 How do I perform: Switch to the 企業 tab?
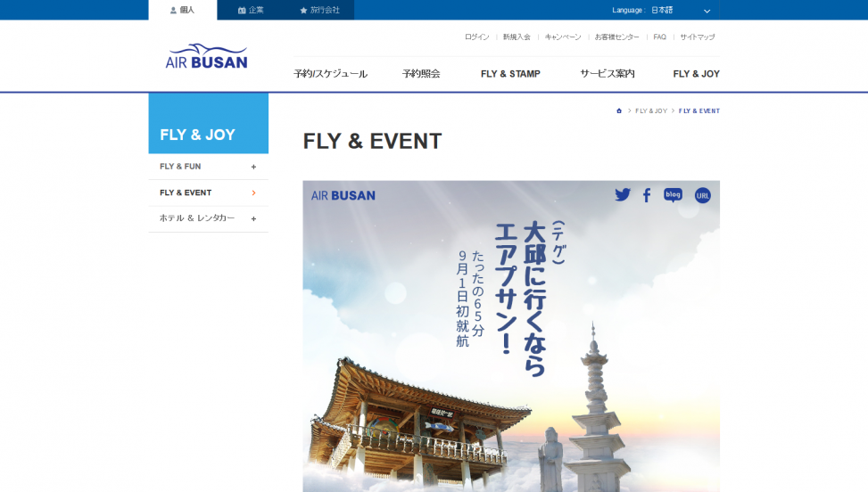tap(251, 10)
